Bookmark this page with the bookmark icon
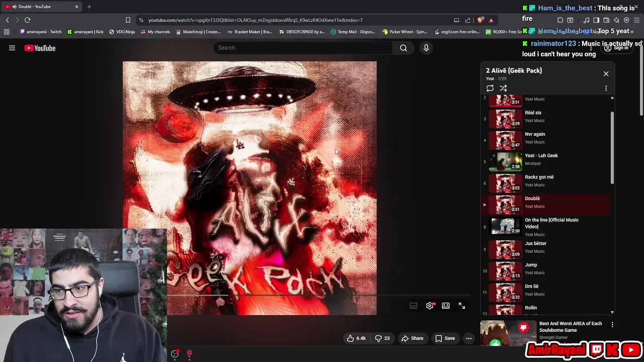Screen dimensions: 644x362 click(x=128, y=20)
